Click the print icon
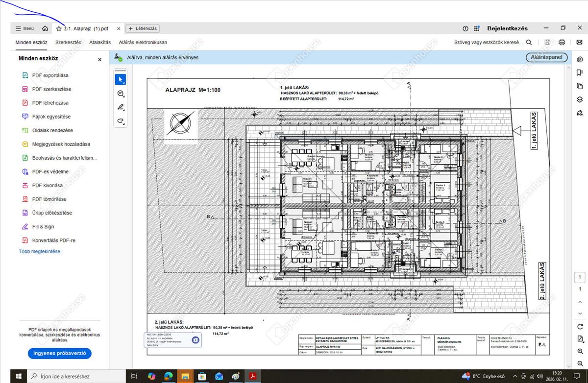The height and width of the screenshot is (383, 588). coord(562,43)
